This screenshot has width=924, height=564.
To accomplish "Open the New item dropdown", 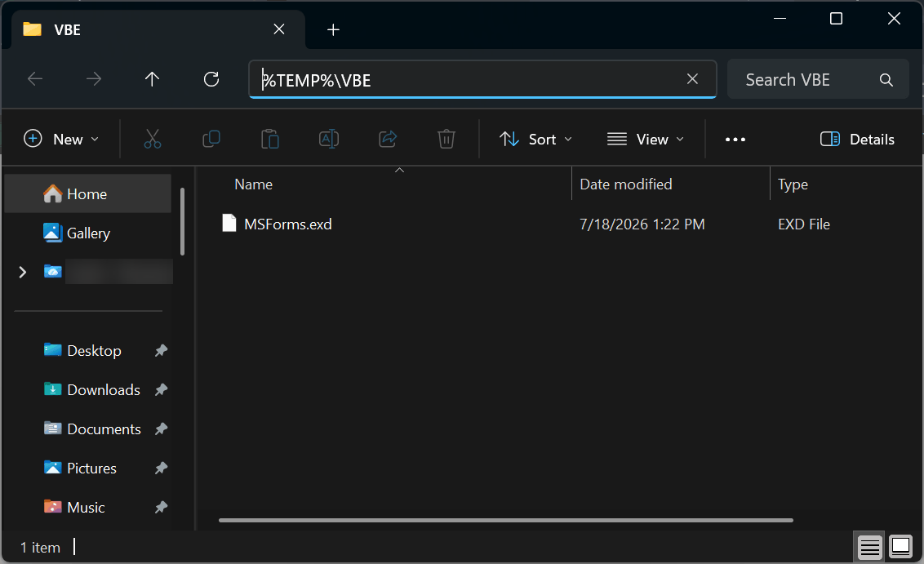I will (61, 139).
